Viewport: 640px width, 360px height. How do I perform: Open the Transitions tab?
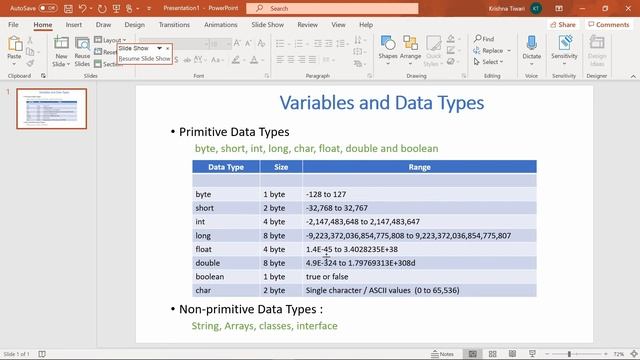point(174,24)
